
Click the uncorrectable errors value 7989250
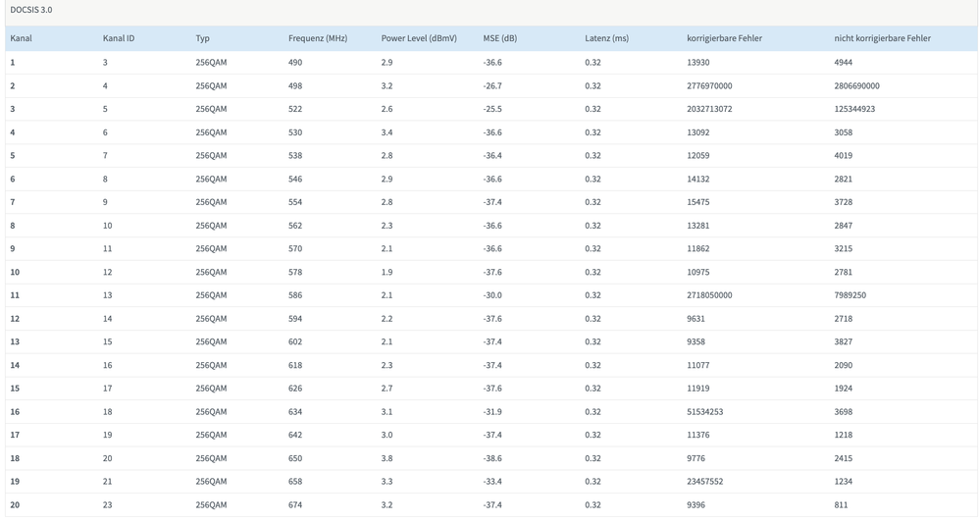[x=850, y=295]
